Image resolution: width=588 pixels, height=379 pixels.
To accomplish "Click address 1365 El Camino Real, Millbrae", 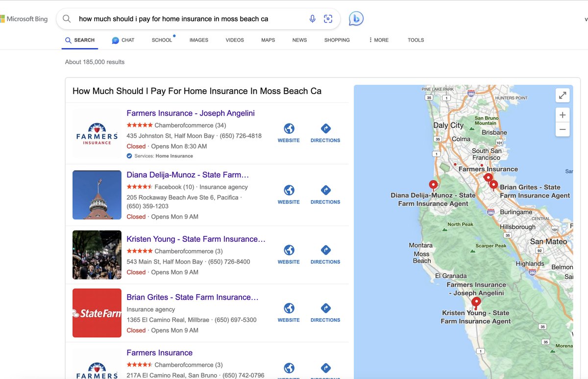I will click(168, 320).
